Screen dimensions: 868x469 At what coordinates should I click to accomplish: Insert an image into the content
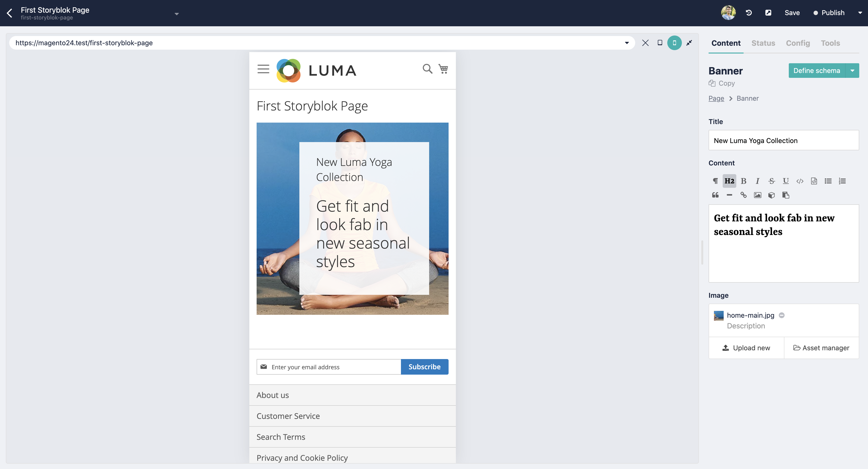[757, 195]
